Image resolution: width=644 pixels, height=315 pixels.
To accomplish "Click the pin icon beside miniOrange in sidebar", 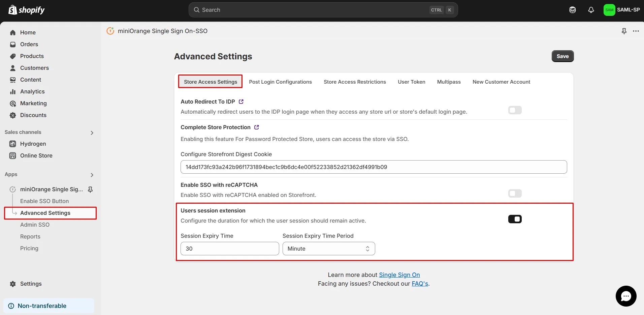I will (90, 189).
